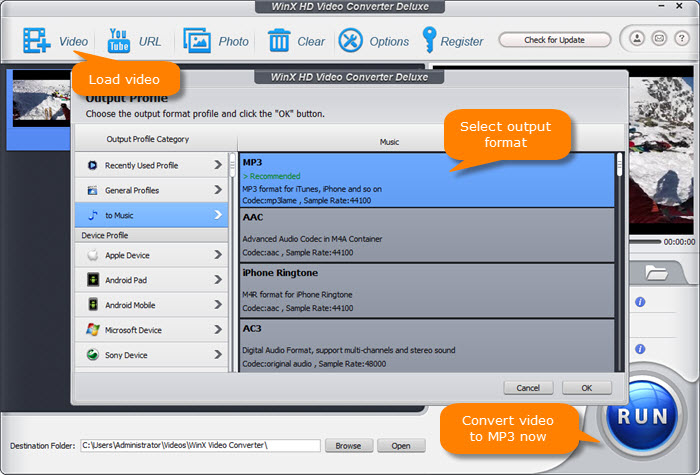Click the Video add-file icon
Screen dimensions: 700x475
(x=37, y=41)
